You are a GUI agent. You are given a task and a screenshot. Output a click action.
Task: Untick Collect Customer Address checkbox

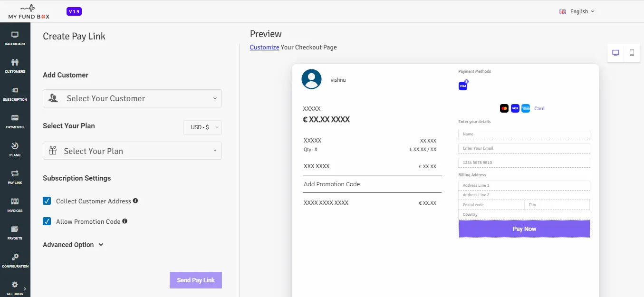[x=47, y=201]
